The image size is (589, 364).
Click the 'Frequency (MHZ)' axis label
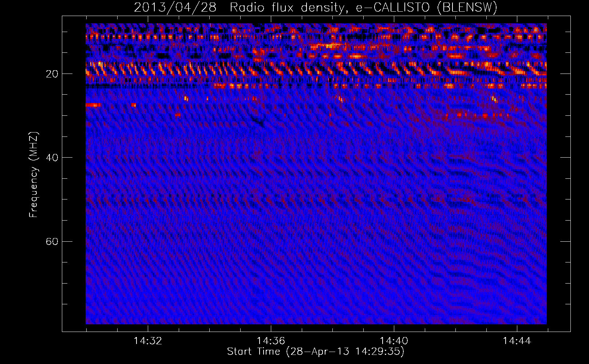(33, 175)
